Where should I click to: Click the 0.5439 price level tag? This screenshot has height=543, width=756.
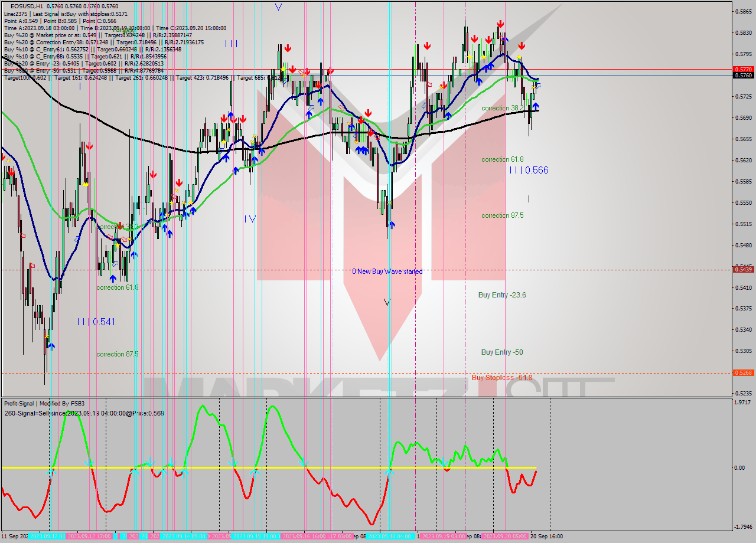coord(743,269)
